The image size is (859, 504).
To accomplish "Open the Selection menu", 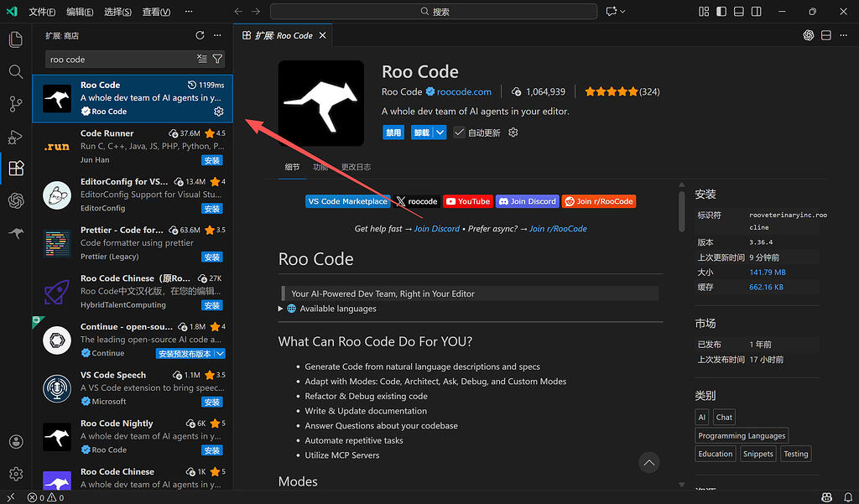I will (x=117, y=12).
